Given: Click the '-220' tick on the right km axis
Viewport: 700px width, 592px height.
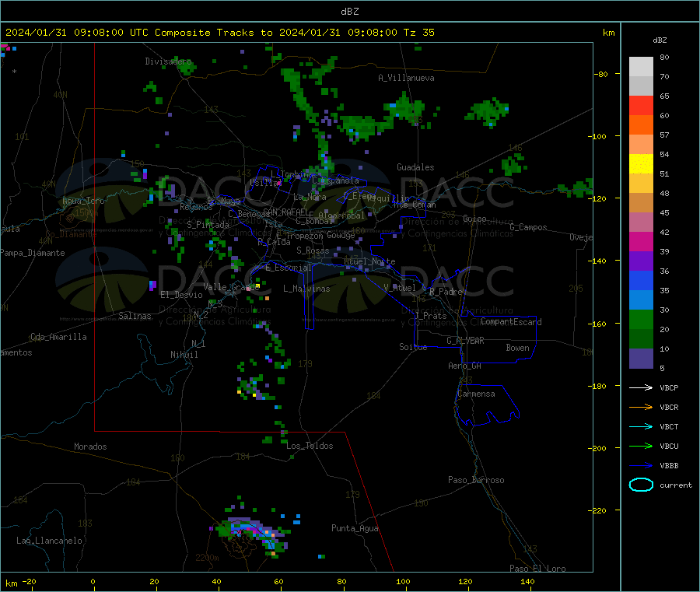Looking at the screenshot, I should pyautogui.click(x=597, y=511).
